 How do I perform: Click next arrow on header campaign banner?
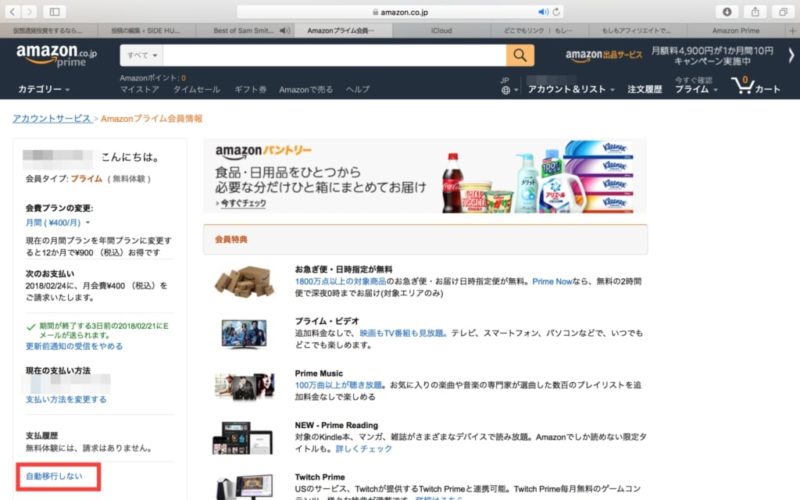(x=791, y=55)
